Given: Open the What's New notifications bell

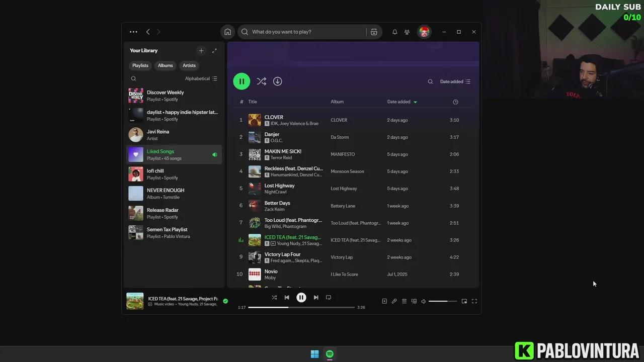Looking at the screenshot, I should click(x=395, y=32).
